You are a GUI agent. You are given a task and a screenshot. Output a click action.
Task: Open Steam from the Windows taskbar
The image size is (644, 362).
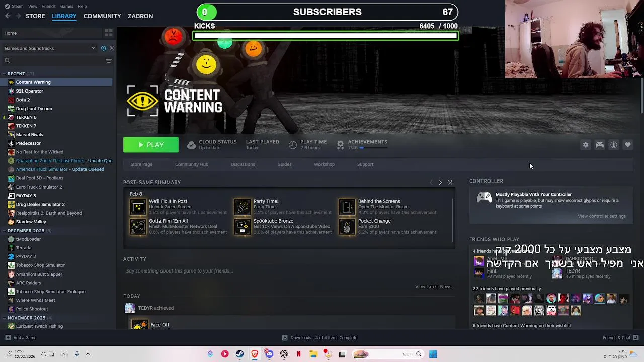(x=239, y=354)
